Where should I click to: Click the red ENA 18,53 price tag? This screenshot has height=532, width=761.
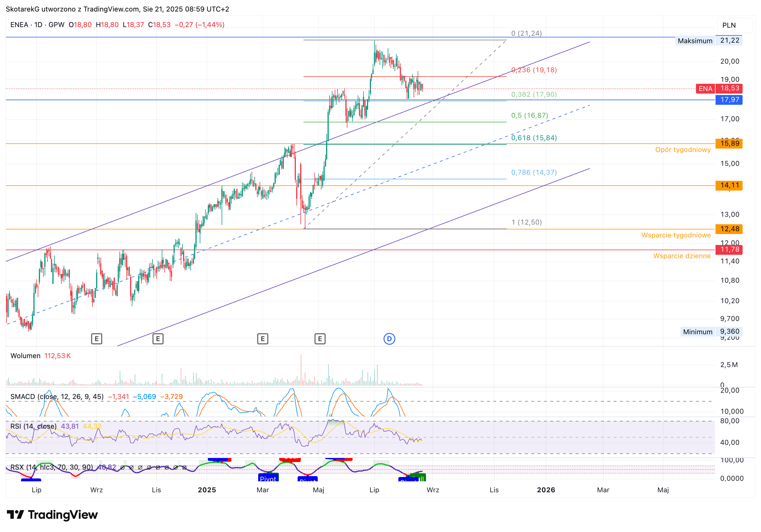click(x=719, y=88)
